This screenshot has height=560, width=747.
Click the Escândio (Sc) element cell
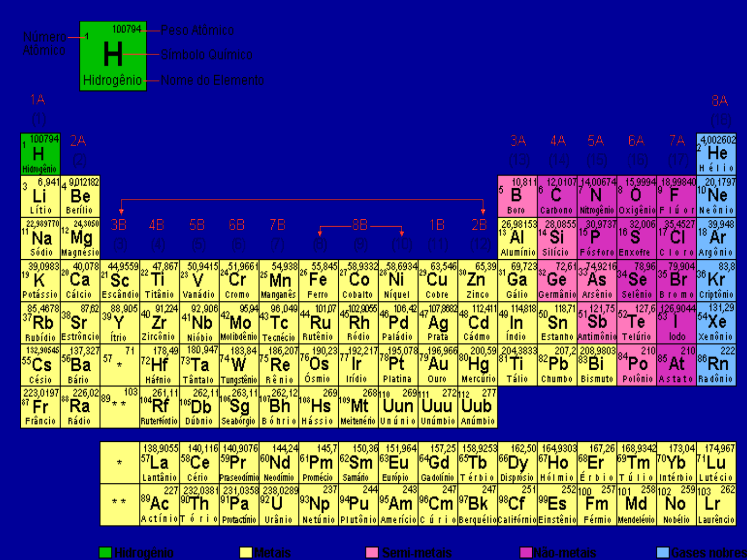pyautogui.click(x=120, y=281)
